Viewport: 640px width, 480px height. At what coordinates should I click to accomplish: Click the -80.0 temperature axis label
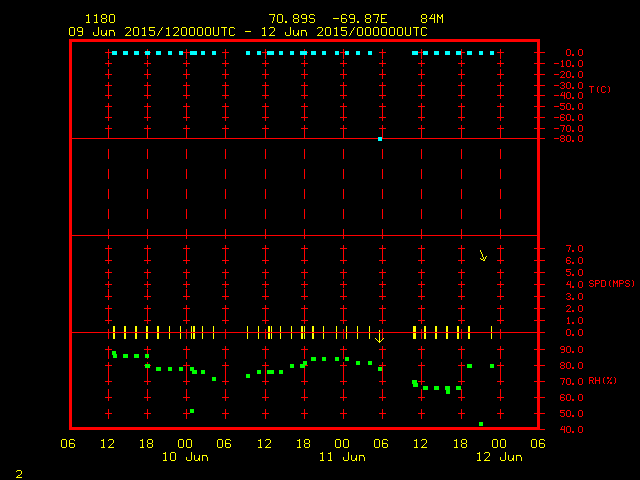pyautogui.click(x=569, y=139)
